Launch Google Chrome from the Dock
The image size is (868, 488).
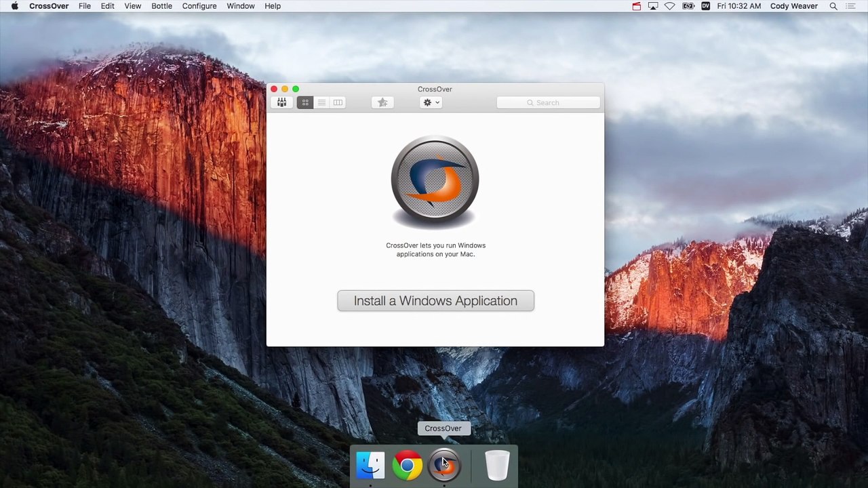407,466
